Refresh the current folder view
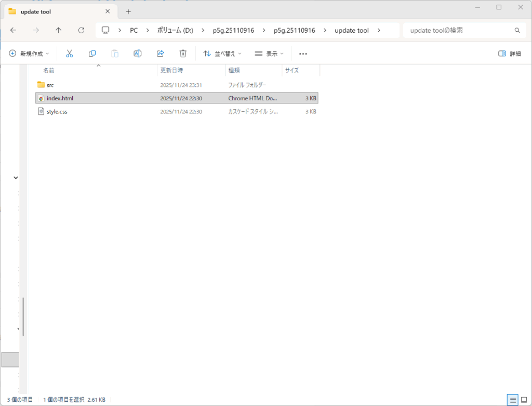This screenshot has width=532, height=406. click(x=81, y=30)
